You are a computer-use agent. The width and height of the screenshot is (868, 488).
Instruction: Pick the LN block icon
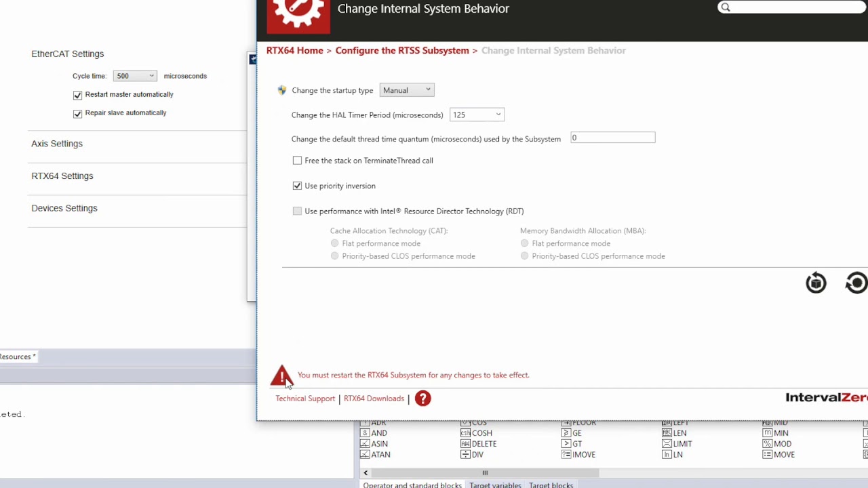pyautogui.click(x=667, y=455)
